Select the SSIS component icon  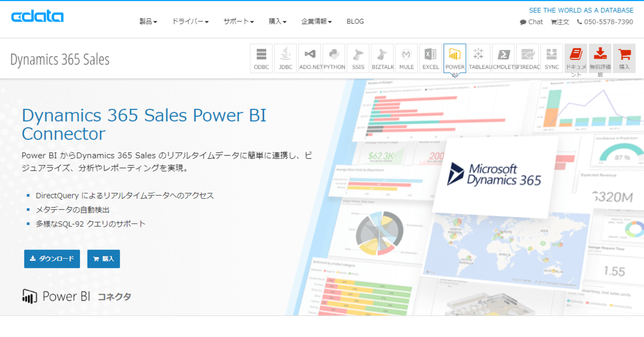click(x=358, y=58)
